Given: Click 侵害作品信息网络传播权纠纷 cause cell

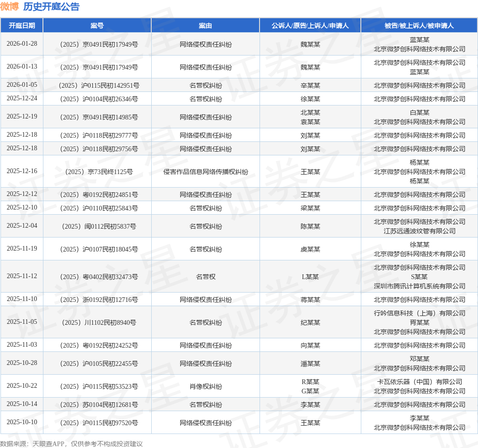Looking at the screenshot, I should coord(205,172).
